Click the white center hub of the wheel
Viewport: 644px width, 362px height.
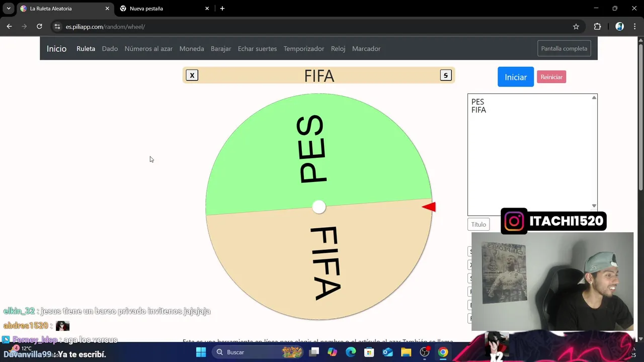319,207
